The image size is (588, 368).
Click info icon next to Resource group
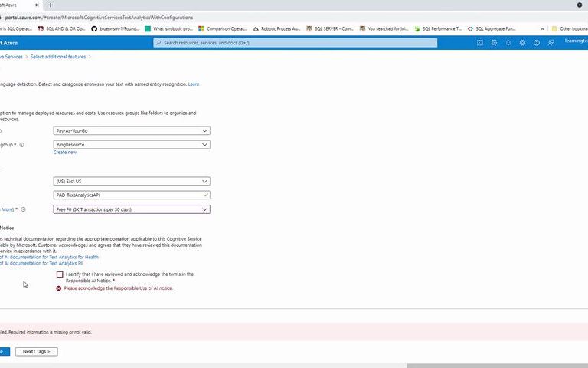21,145
